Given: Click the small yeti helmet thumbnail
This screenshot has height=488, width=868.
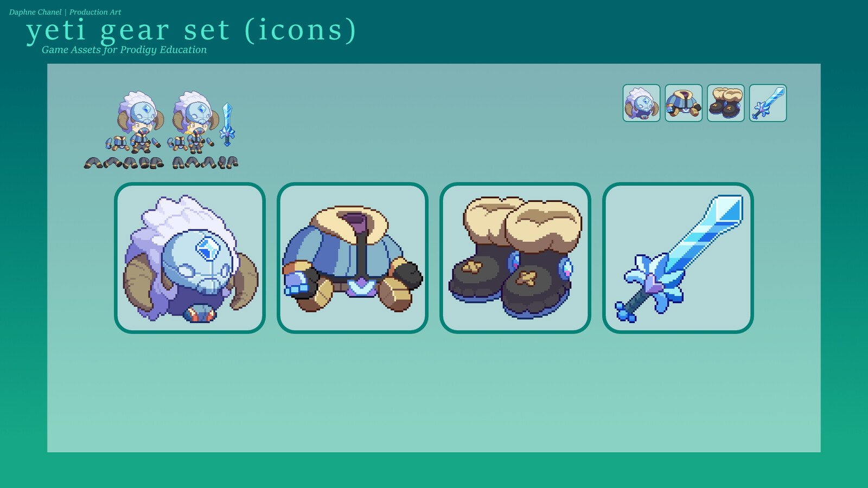Looking at the screenshot, I should click(642, 103).
